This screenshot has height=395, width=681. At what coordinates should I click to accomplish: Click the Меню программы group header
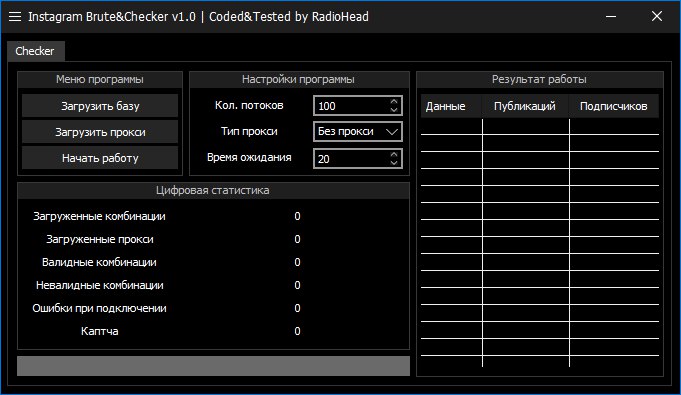[x=100, y=80]
